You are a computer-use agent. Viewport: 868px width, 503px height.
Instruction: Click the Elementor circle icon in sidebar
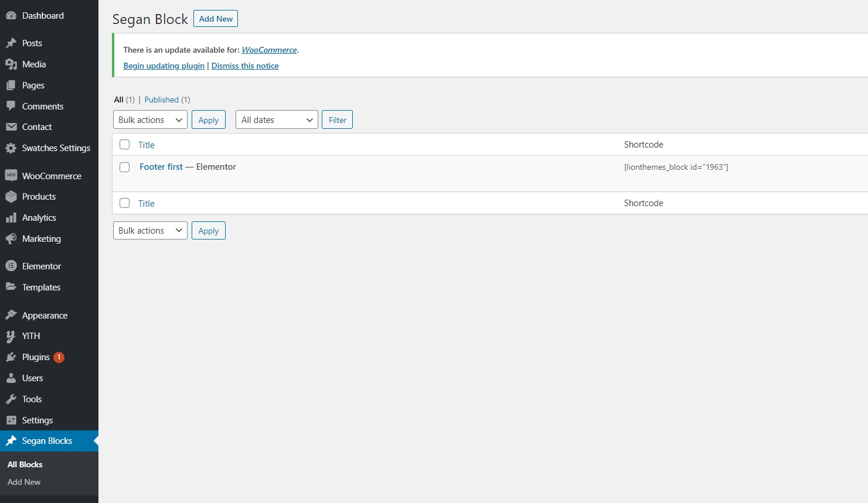[x=11, y=266]
